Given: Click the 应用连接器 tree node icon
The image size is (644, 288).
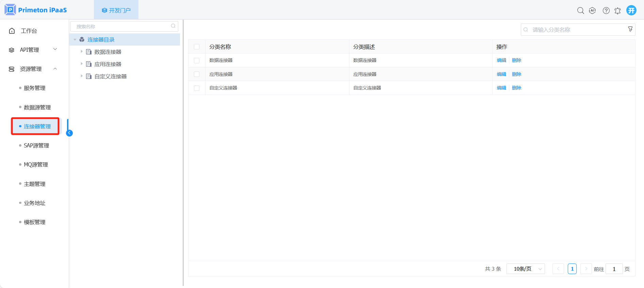Looking at the screenshot, I should (x=89, y=64).
